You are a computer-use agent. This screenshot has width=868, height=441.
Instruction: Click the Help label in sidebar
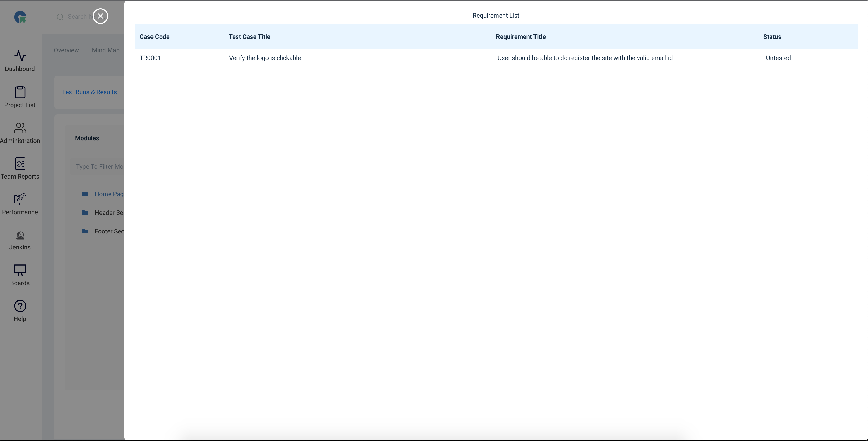20,319
